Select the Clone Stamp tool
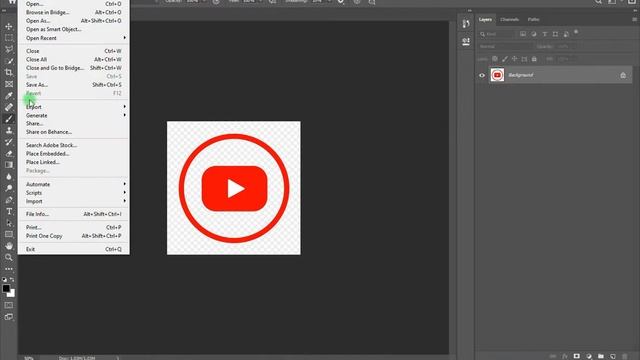640x360 pixels. click(x=9, y=130)
